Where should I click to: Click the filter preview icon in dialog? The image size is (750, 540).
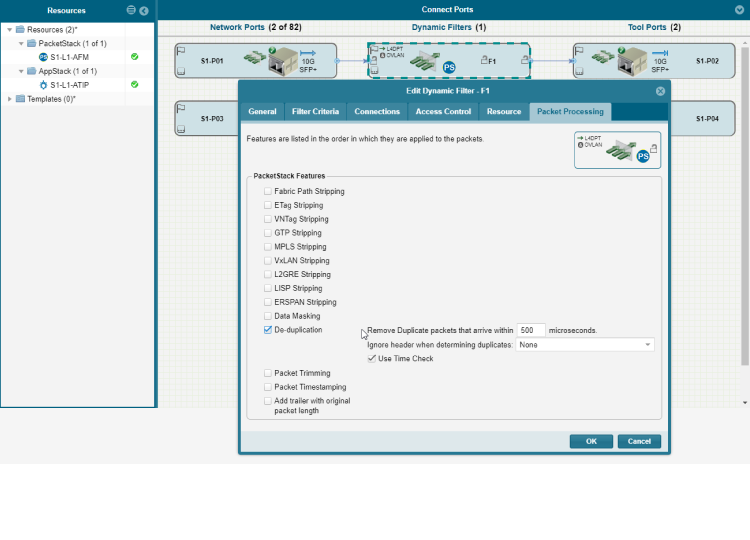[x=617, y=148]
